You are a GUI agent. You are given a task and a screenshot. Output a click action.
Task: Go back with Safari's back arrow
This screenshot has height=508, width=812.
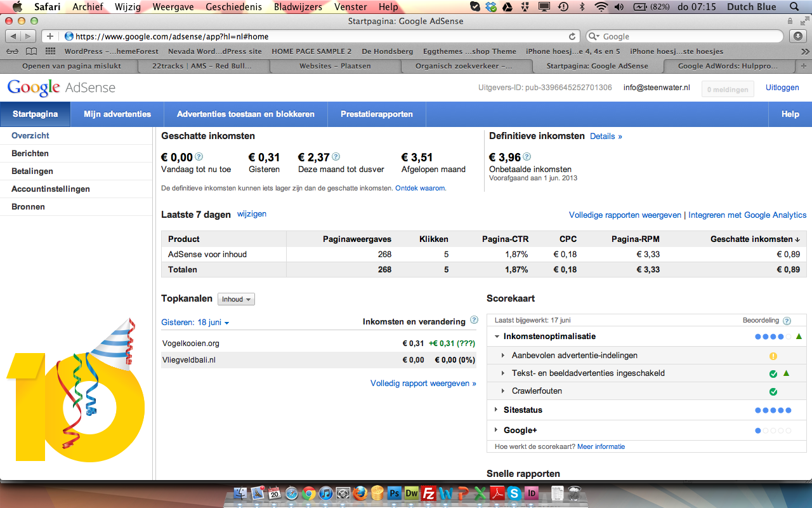(x=13, y=36)
